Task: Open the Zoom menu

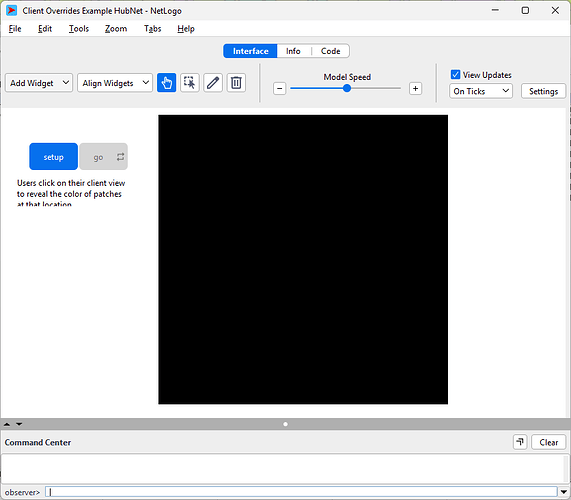Action: pyautogui.click(x=116, y=29)
